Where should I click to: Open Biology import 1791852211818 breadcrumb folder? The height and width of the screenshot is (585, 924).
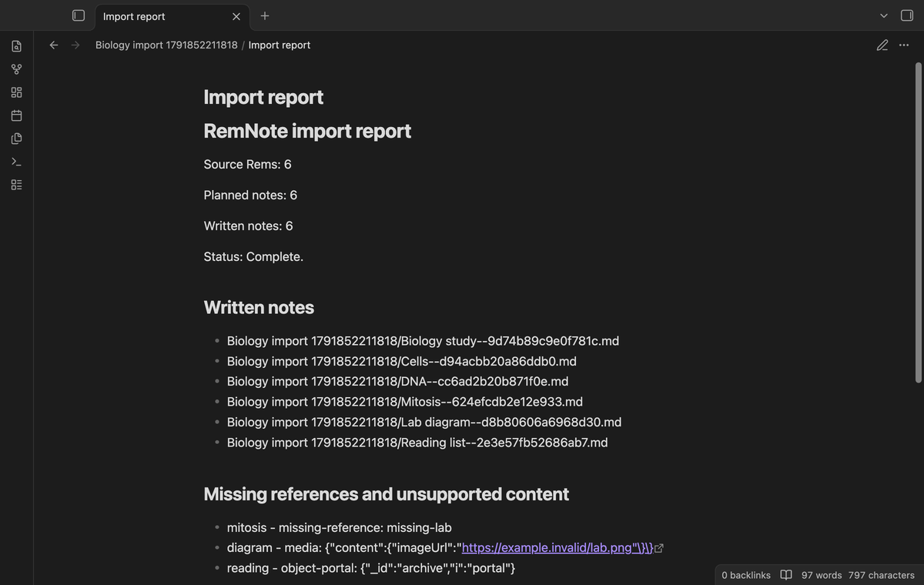pyautogui.click(x=166, y=45)
